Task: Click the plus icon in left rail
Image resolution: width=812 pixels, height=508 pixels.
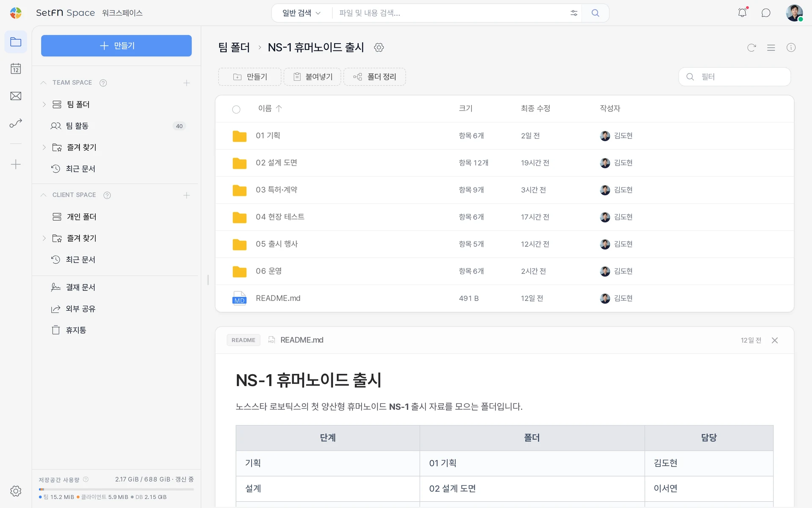Action: [16, 164]
